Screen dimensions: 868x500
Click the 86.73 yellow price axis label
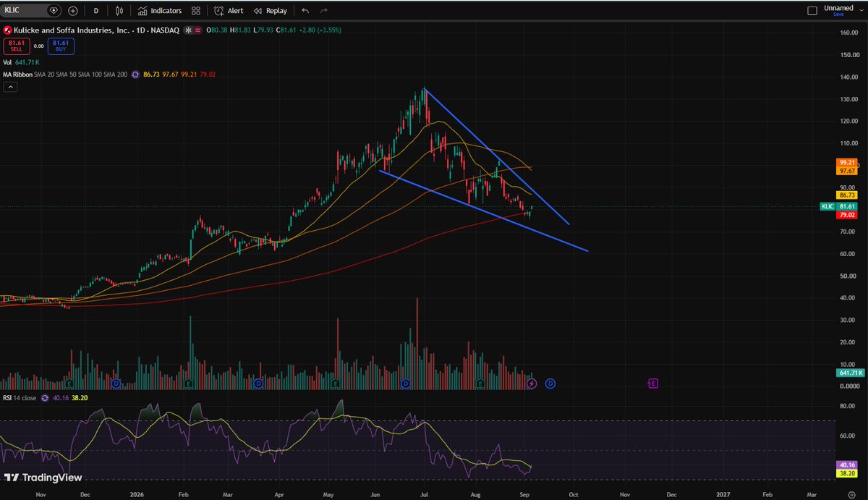[x=846, y=195]
